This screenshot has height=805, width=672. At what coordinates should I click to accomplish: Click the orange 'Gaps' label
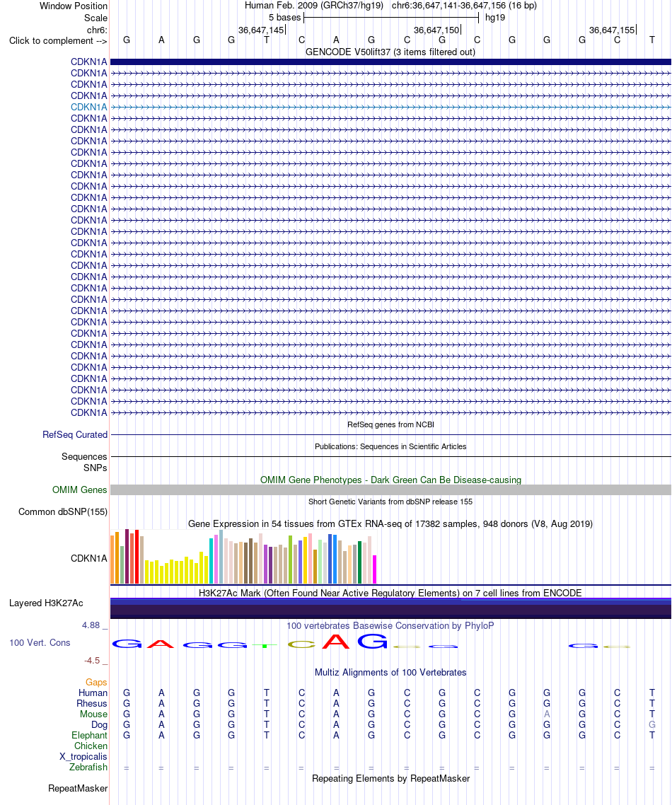click(96, 682)
